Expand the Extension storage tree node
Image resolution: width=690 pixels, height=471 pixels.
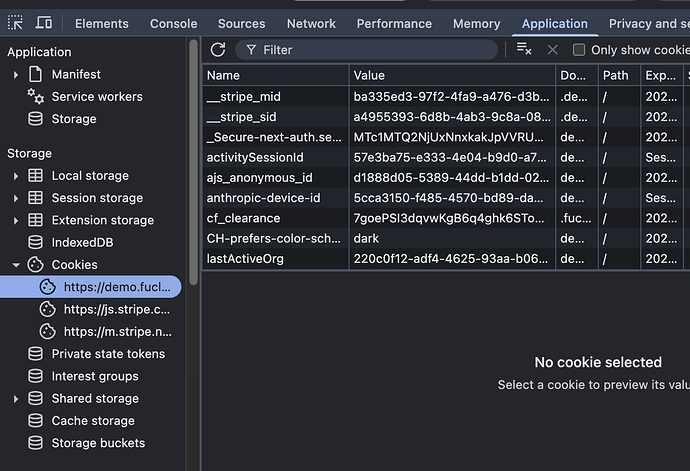click(16, 220)
